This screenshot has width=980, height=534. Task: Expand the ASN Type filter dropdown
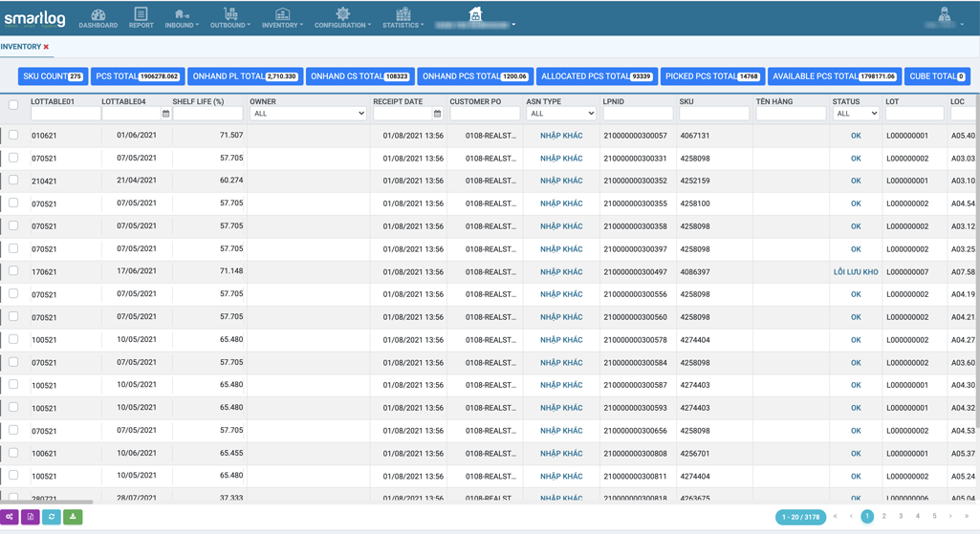(561, 114)
